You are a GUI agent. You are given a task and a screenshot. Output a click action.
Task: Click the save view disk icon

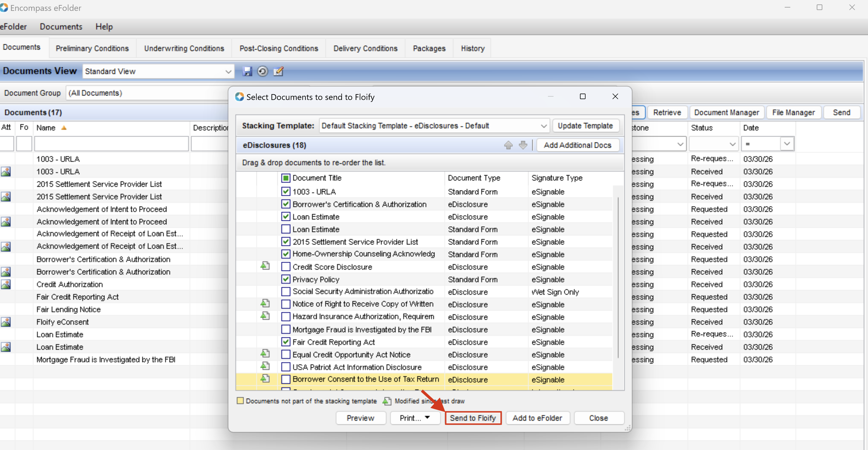[x=247, y=71]
